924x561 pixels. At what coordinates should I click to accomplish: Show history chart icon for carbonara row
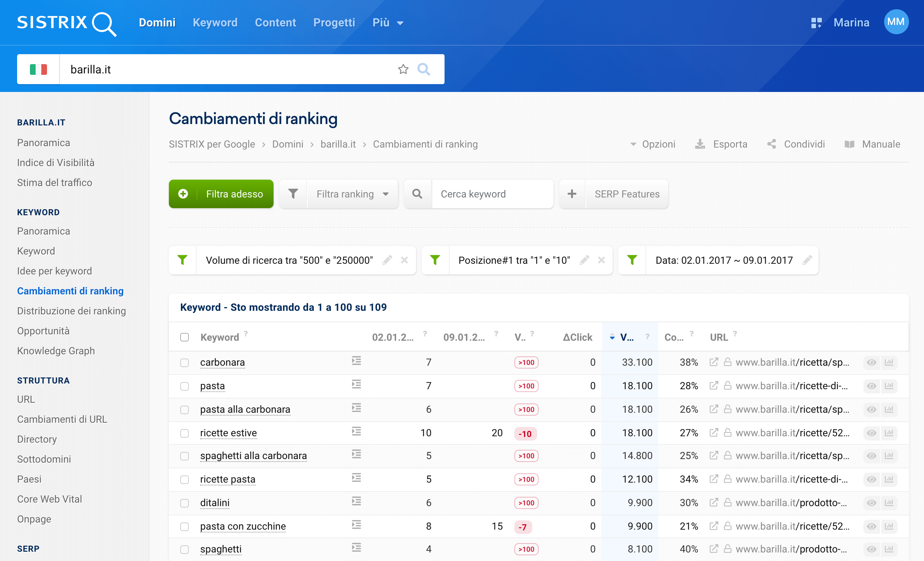pos(889,362)
